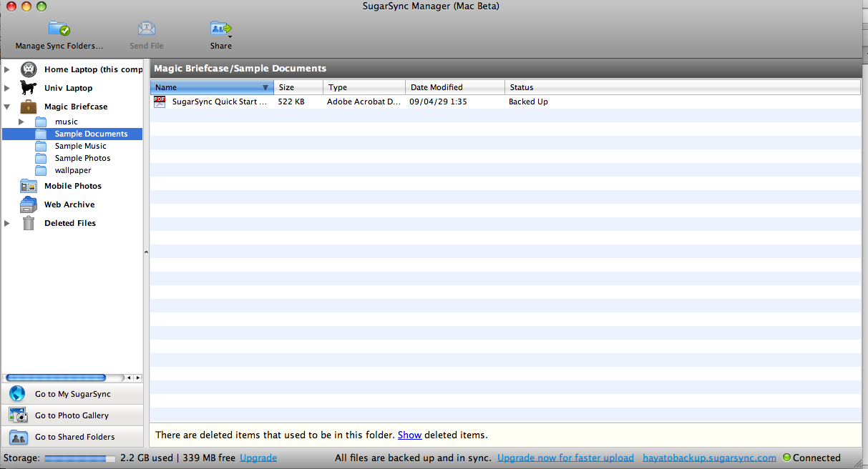This screenshot has height=469, width=868.
Task: Click the wallpaper folder icon
Action: tap(41, 170)
